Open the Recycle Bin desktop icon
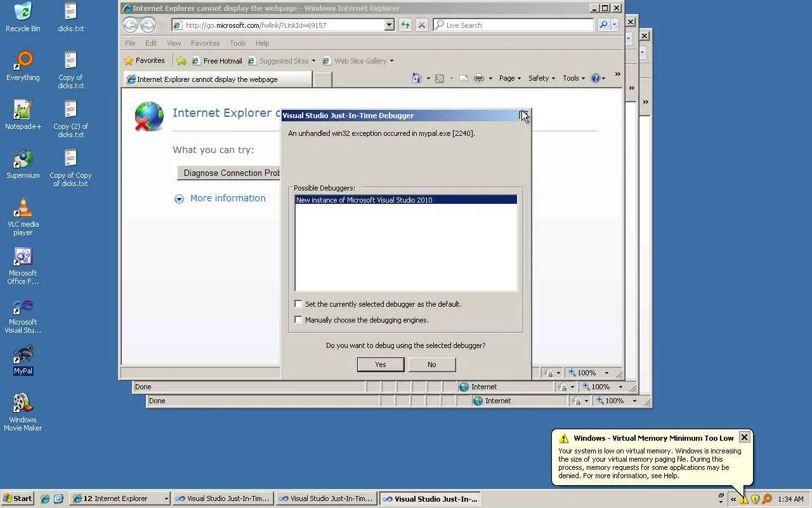This screenshot has width=812, height=508. click(23, 17)
